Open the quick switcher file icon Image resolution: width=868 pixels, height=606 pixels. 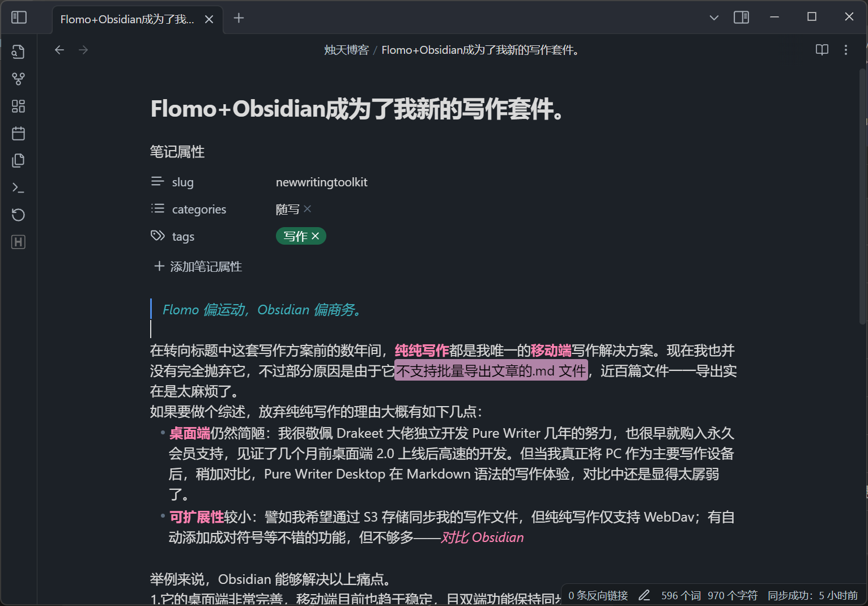coord(18,52)
